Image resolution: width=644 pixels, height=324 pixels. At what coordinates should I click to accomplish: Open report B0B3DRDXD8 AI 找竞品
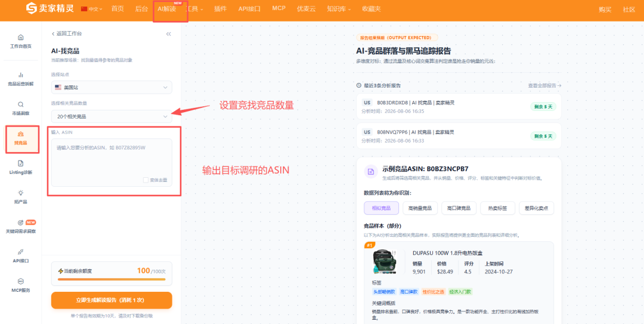click(459, 106)
